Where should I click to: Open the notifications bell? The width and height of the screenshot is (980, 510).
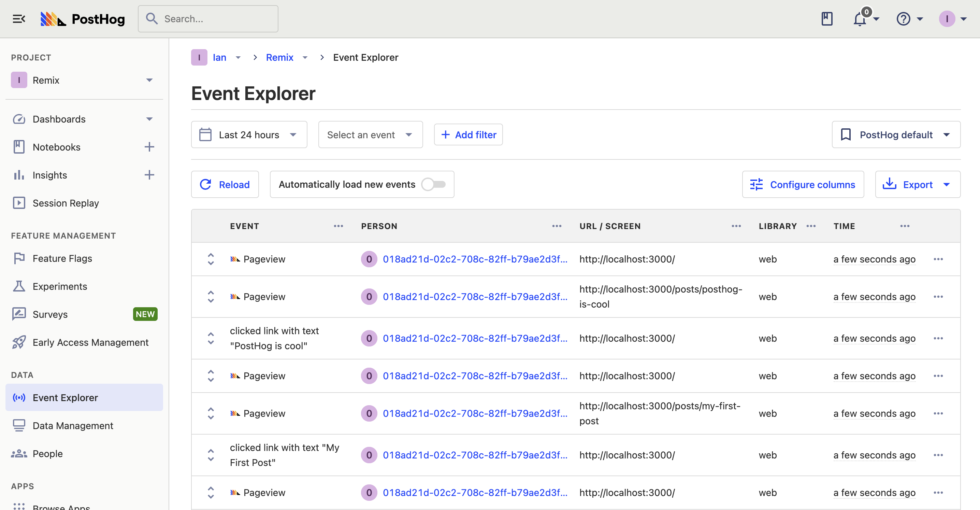tap(860, 19)
